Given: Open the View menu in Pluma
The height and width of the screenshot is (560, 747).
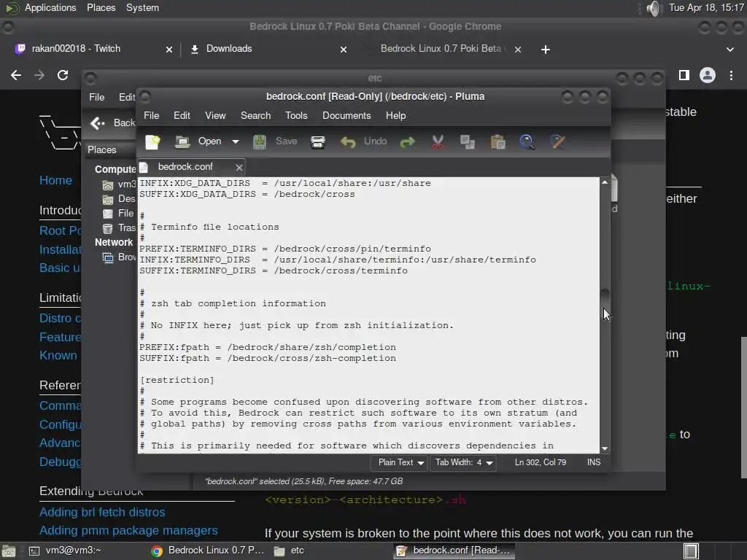Looking at the screenshot, I should (x=215, y=116).
